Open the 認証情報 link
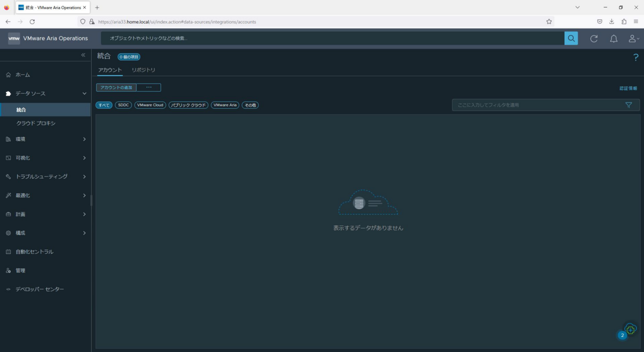Screen dimensions: 644x352 coord(628,88)
